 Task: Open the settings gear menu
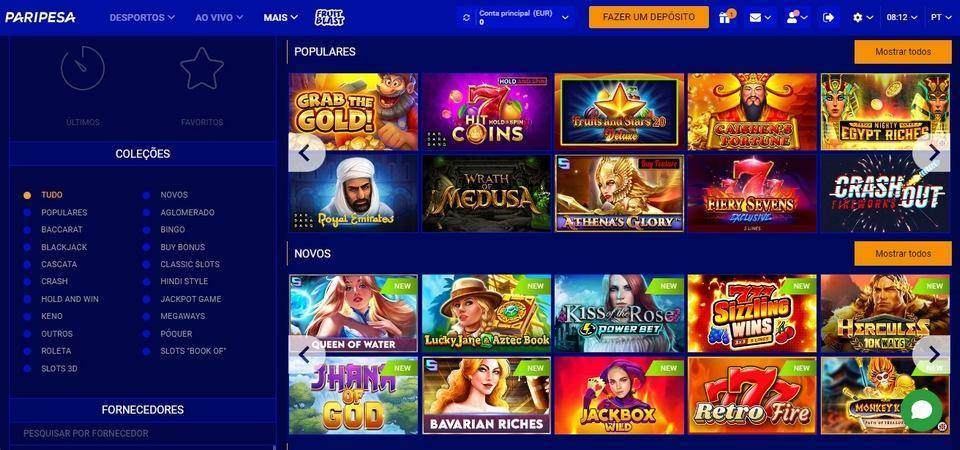tap(863, 18)
